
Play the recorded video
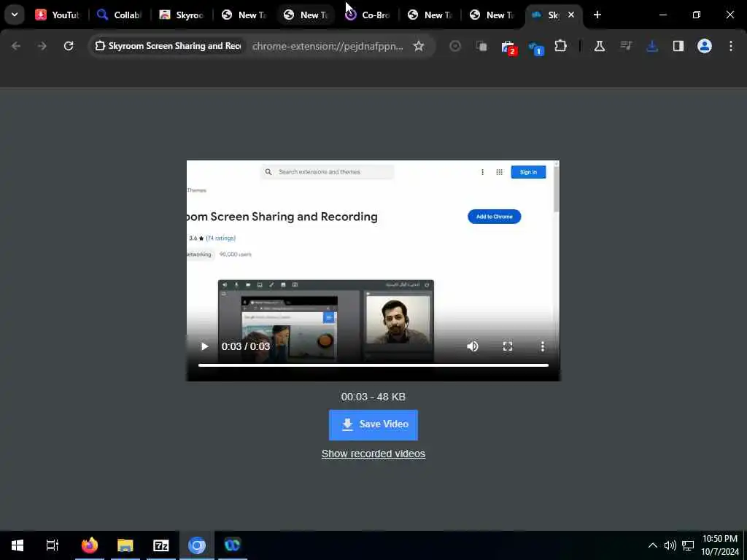pyautogui.click(x=205, y=346)
